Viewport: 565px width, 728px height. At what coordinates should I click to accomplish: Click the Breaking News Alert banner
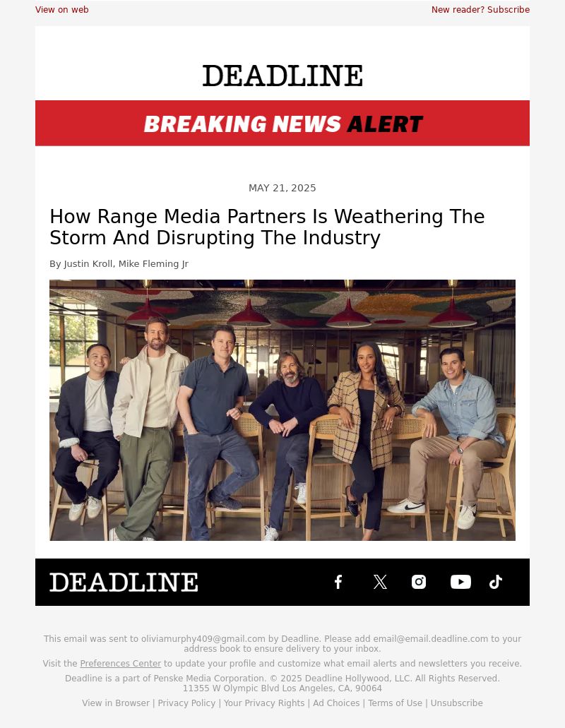point(282,123)
